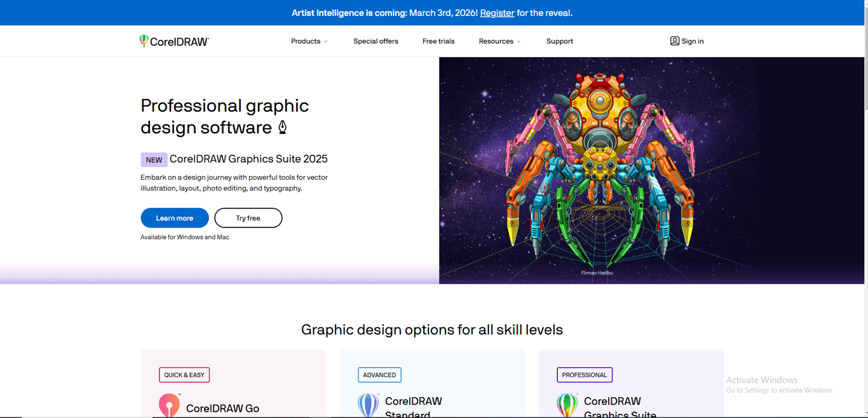This screenshot has height=418, width=868.
Task: Click the CorelDRAW wordmark logo text
Action: point(179,42)
